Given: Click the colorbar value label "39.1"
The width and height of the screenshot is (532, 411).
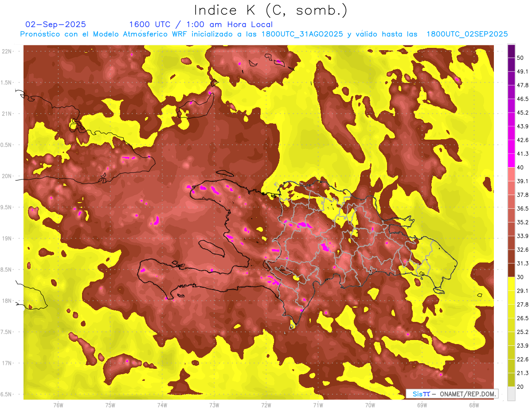Looking at the screenshot, I should click(523, 181).
